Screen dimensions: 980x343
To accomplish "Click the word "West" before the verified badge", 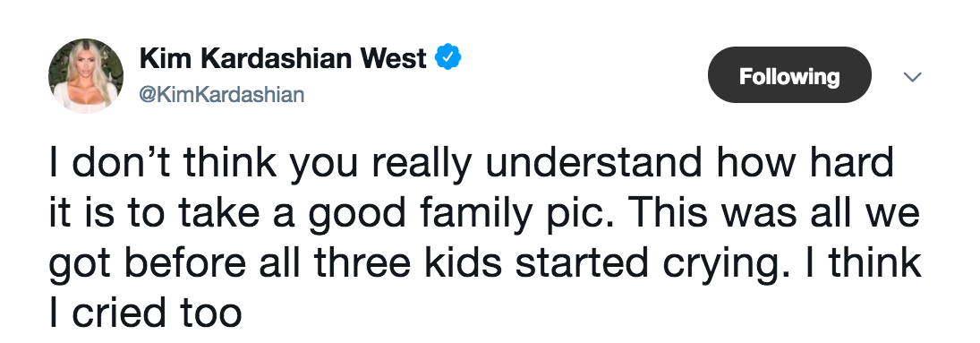I will tap(393, 59).
